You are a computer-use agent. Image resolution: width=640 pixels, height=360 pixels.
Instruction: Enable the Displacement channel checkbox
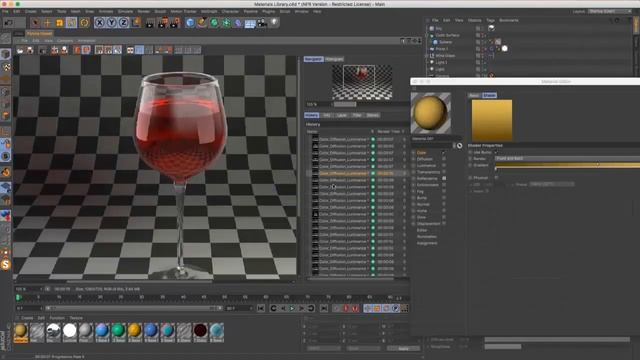[x=444, y=224]
